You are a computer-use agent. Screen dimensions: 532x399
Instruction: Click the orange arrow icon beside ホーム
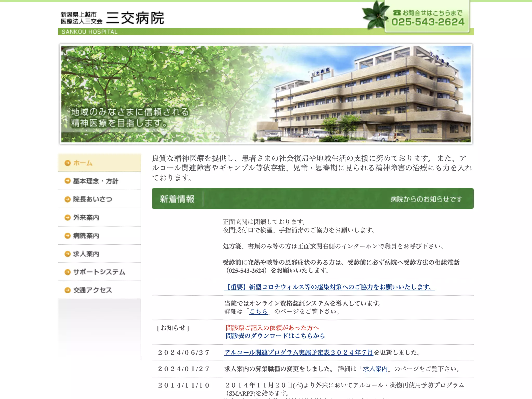tap(68, 163)
